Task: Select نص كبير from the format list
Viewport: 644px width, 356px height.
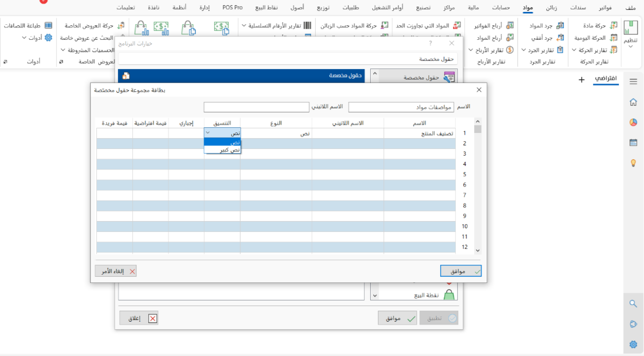Action: pos(222,150)
